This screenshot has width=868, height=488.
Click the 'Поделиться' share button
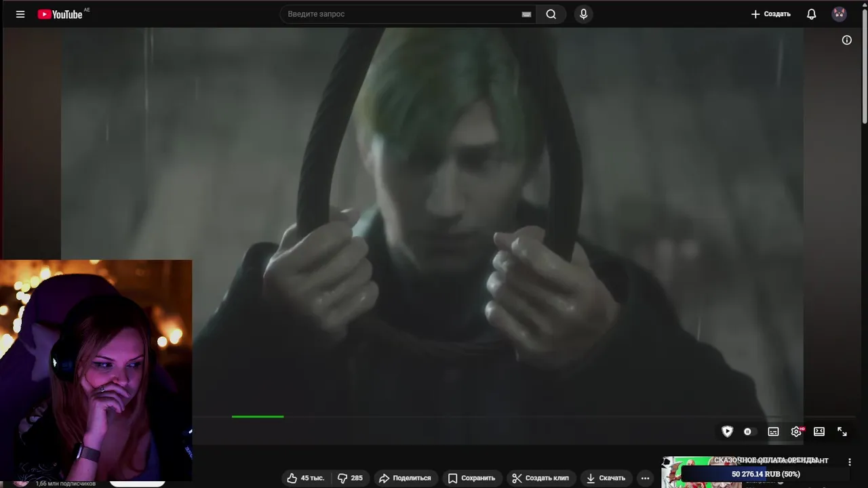click(x=405, y=478)
